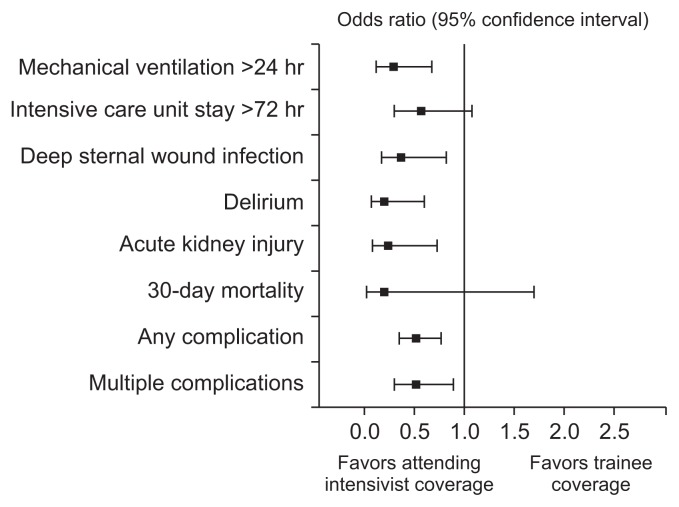
Task: Select the "Intensive care unit stay >72 hr" label
Action: click(156, 110)
